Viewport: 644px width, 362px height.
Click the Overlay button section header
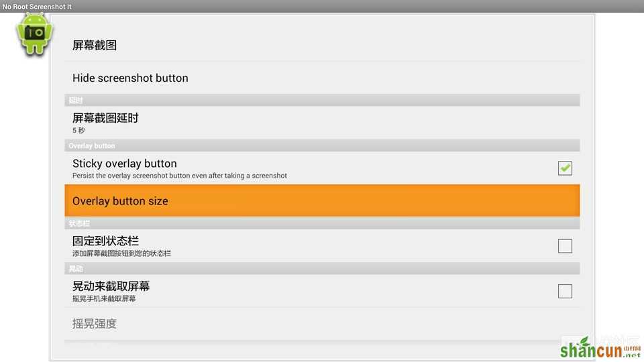[x=322, y=145]
